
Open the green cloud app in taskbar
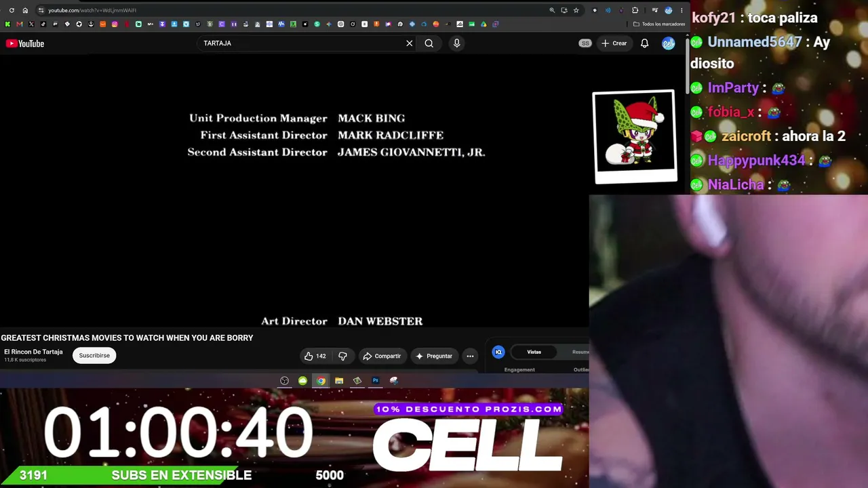(302, 381)
